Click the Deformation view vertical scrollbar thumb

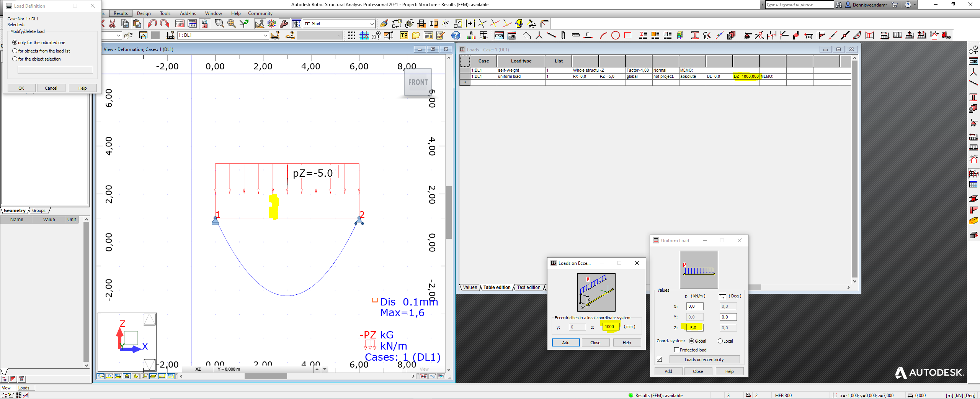[449, 212]
